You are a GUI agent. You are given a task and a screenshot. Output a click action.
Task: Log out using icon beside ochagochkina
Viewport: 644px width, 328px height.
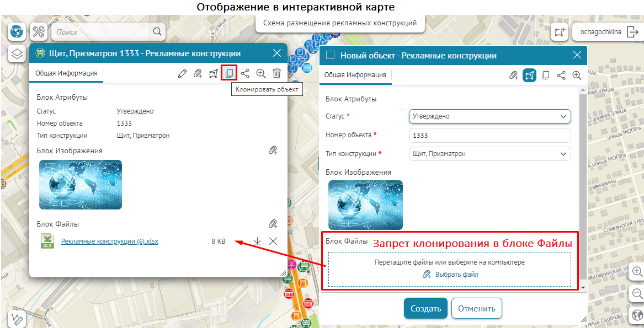632,32
